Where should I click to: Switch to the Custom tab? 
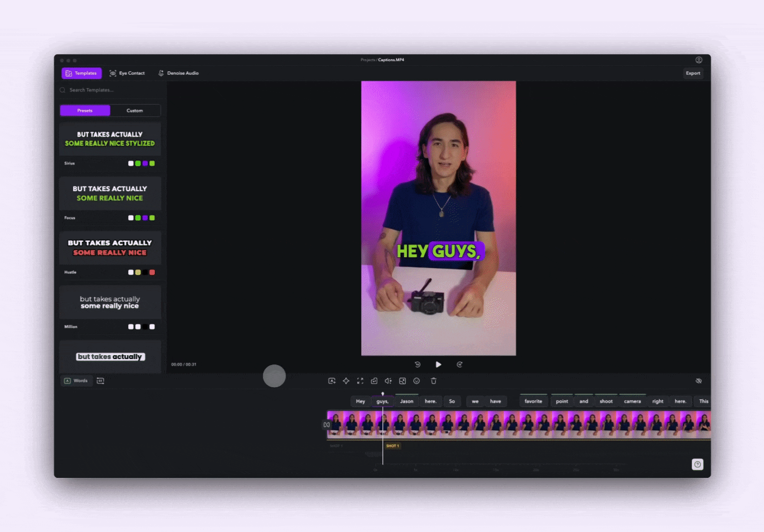[135, 110]
